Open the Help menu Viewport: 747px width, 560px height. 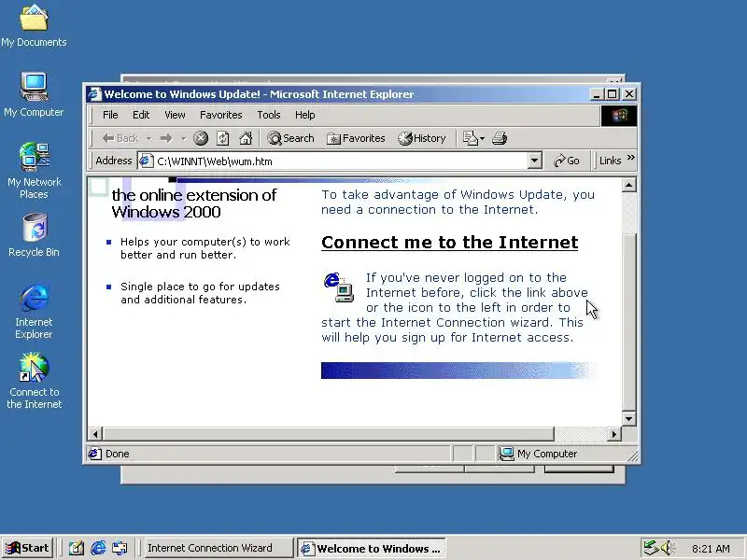point(305,115)
